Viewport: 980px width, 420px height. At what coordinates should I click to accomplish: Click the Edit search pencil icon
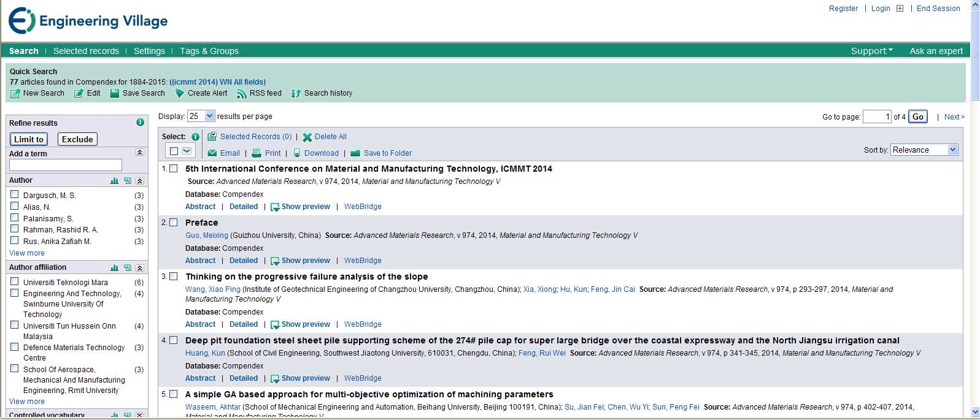79,93
